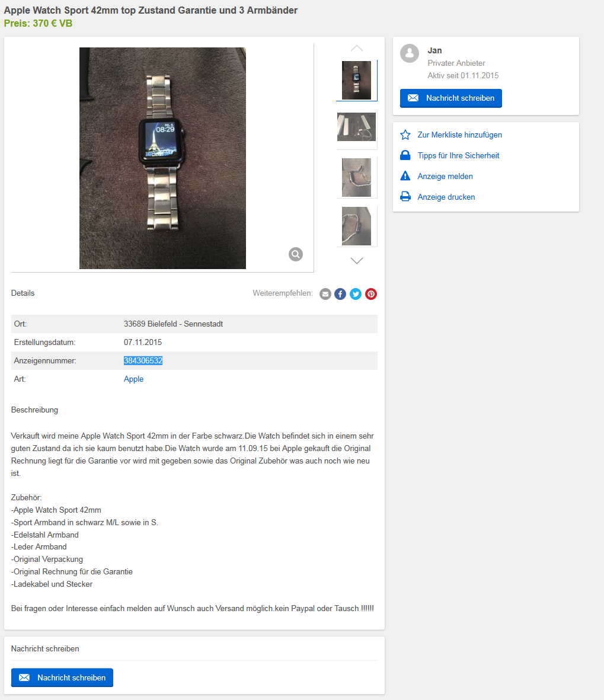604x700 pixels.
Task: Show previous thumbnails with up chevron
Action: 357,48
